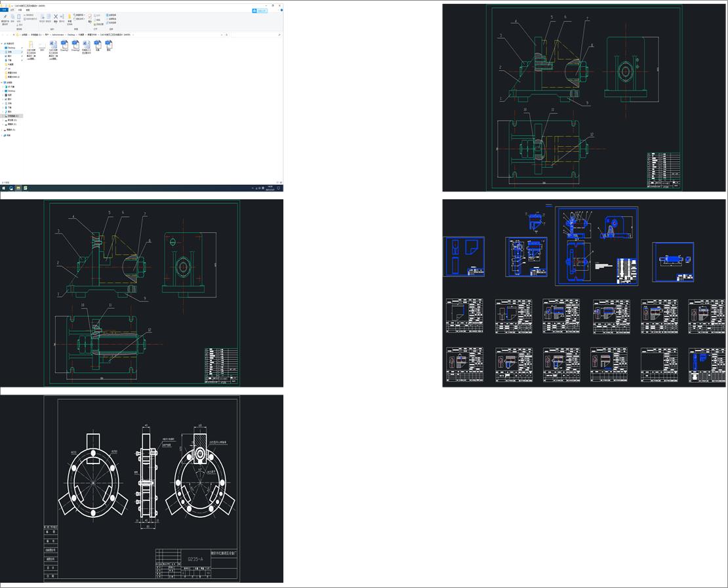Expand the (D:) drive node

(3, 120)
